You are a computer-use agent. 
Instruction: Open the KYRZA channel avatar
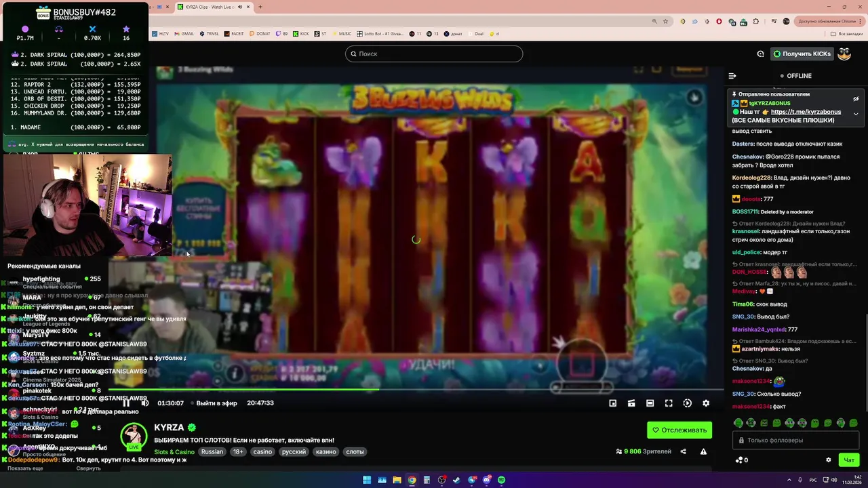[x=134, y=436]
